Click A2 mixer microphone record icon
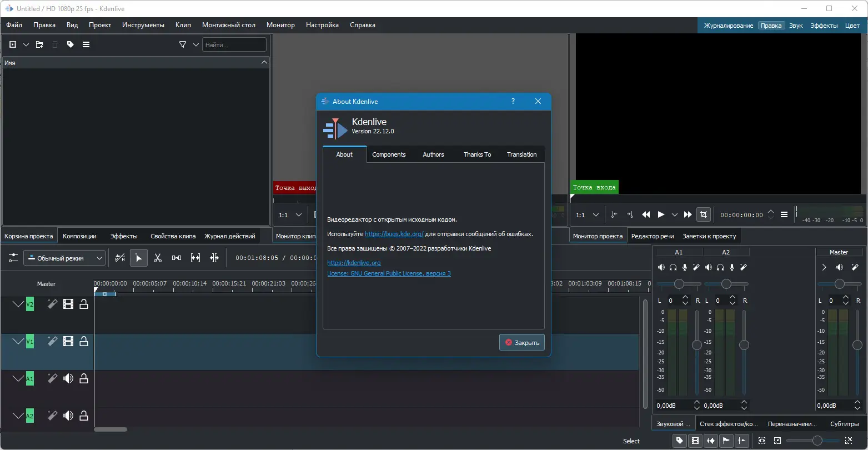 click(x=732, y=267)
